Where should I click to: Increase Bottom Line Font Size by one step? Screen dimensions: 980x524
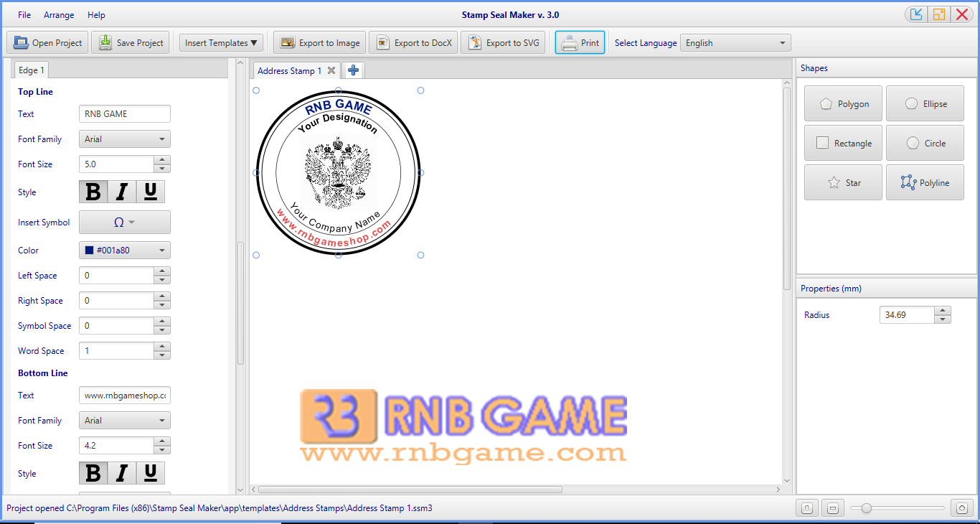[163, 441]
